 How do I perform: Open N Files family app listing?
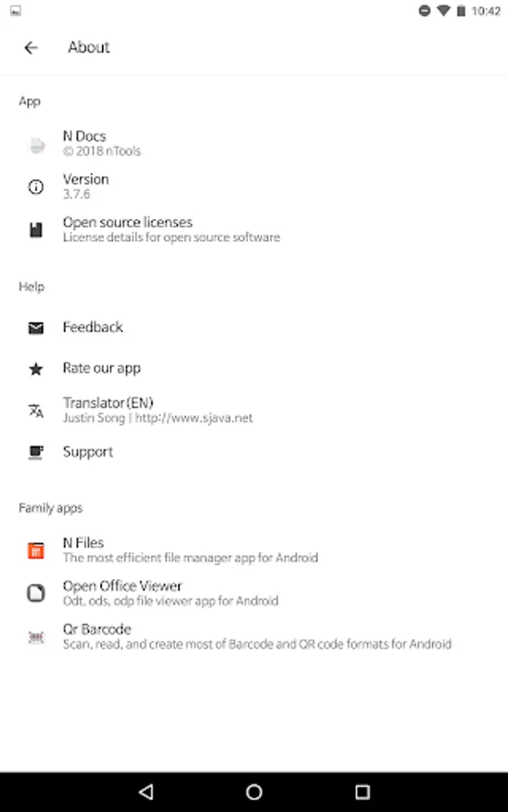click(x=254, y=550)
